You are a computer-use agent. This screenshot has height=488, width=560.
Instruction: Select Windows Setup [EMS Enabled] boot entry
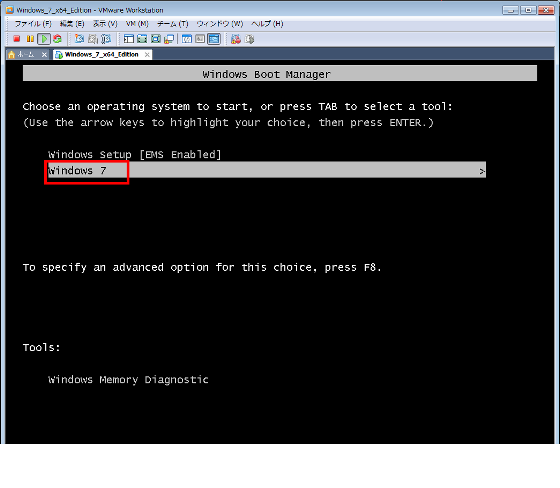(x=135, y=154)
